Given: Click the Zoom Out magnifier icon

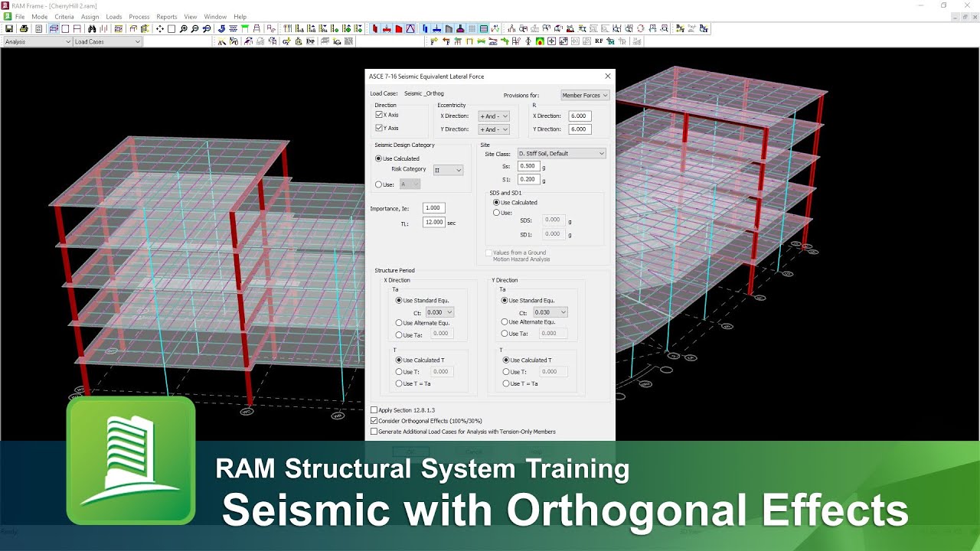Looking at the screenshot, I should (x=195, y=29).
